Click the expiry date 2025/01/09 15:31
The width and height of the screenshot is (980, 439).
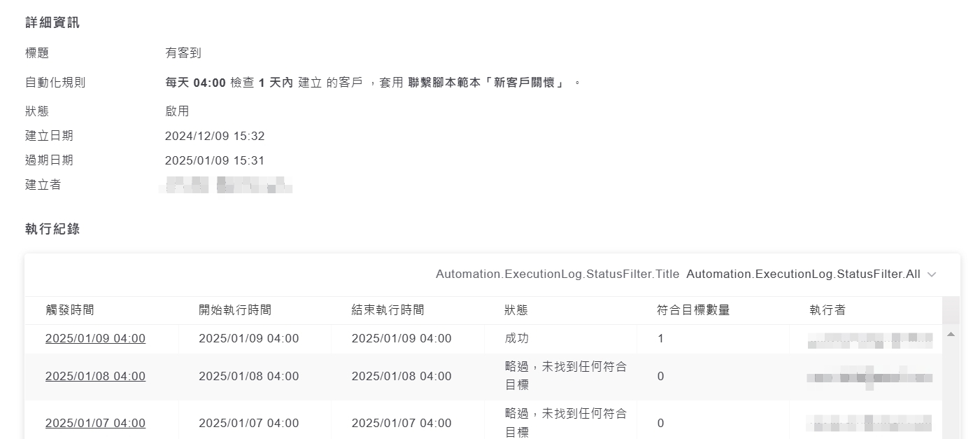click(215, 160)
